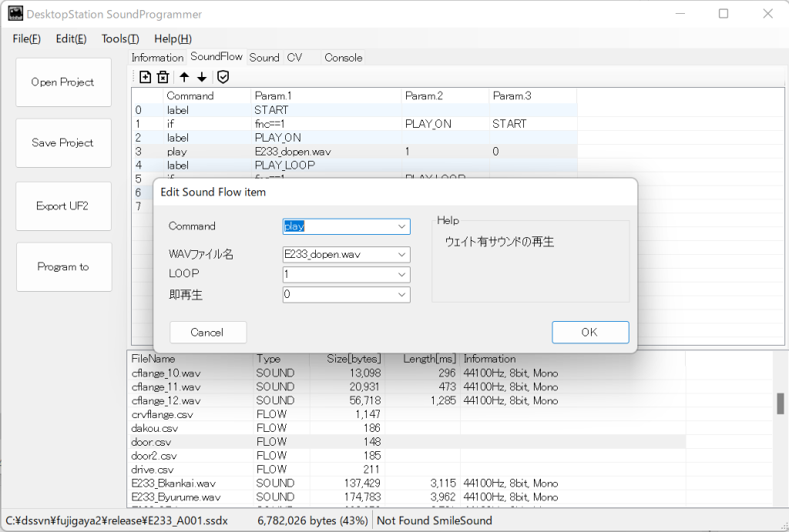Image resolution: width=789 pixels, height=532 pixels.
Task: Click the Export UF2 button
Action: [x=63, y=206]
